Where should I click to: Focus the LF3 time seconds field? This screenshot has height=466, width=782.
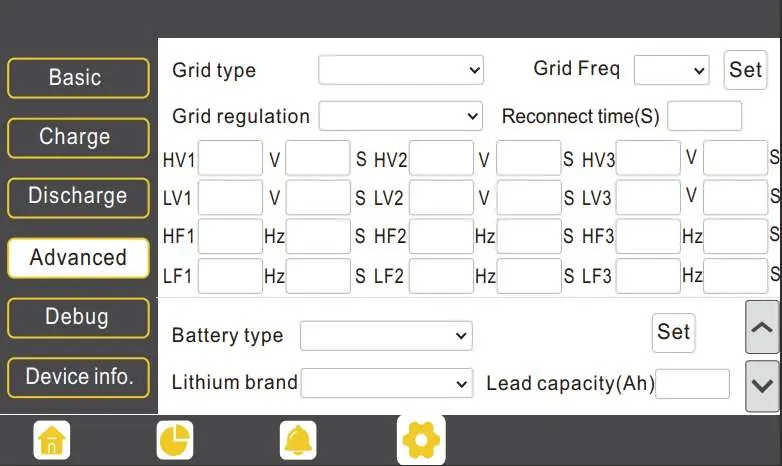pos(735,276)
